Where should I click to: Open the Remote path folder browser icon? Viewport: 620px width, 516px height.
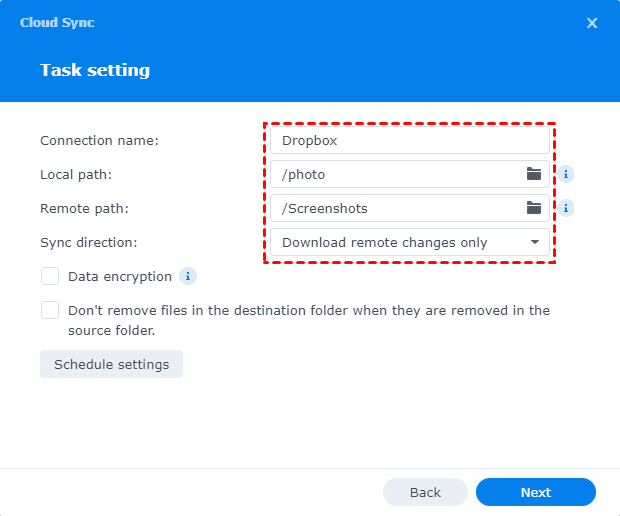pyautogui.click(x=534, y=208)
